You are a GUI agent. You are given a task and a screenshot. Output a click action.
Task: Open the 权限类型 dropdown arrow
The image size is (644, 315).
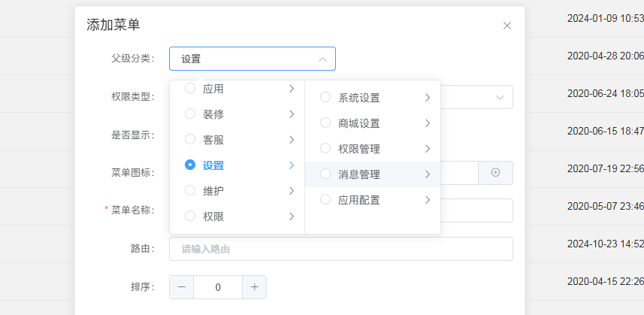(x=500, y=97)
